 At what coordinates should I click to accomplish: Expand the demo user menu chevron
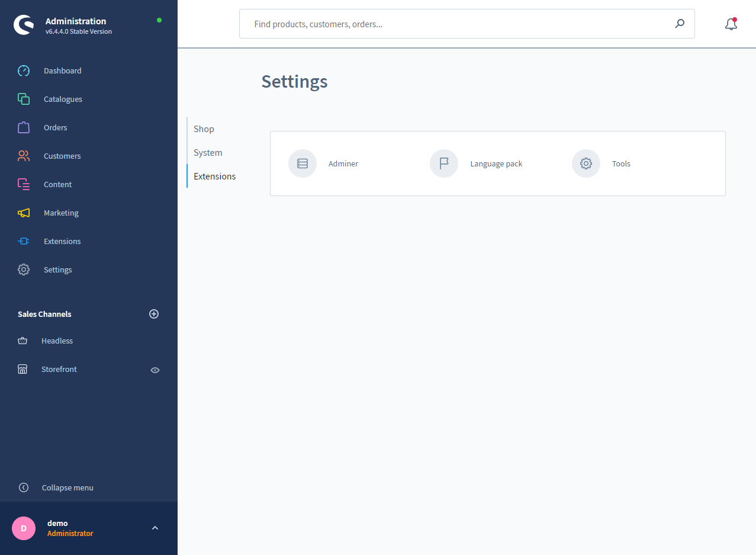[x=155, y=528]
